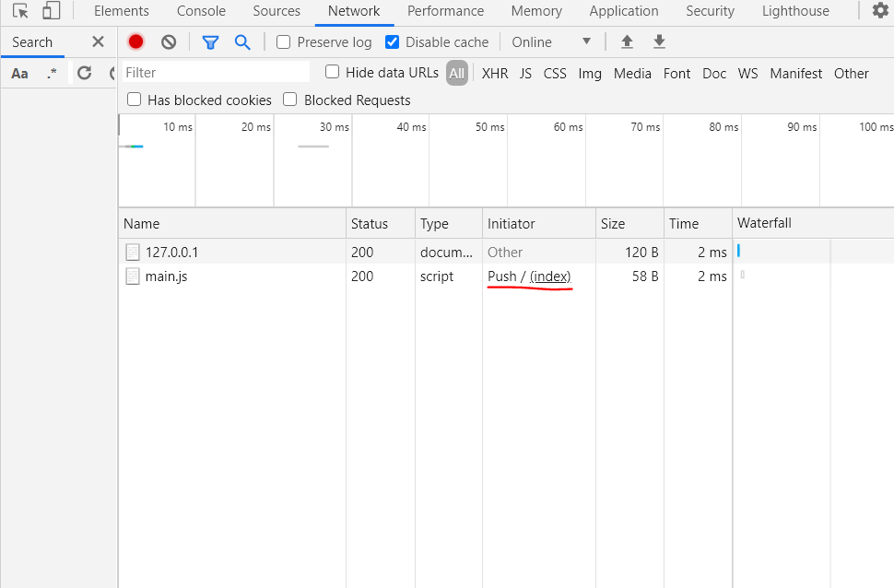Show only CSS requests
Viewport: 894px width, 588px height.
(555, 74)
